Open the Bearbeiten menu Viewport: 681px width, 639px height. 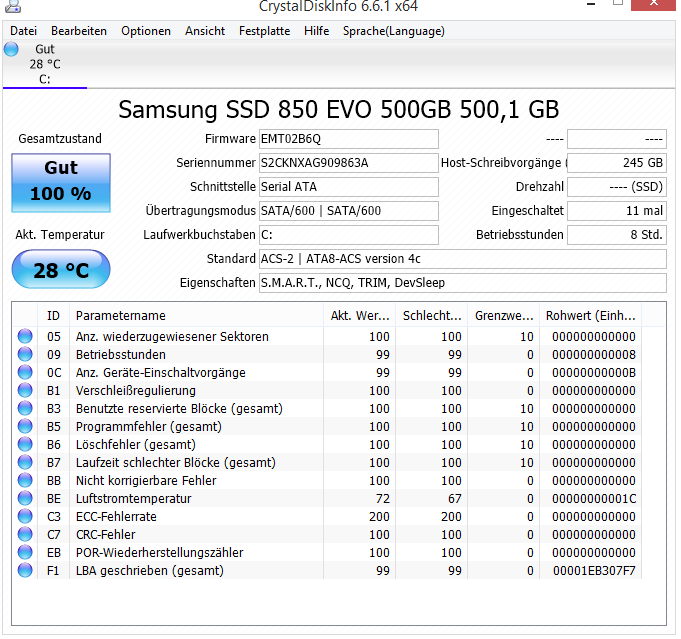pos(79,31)
